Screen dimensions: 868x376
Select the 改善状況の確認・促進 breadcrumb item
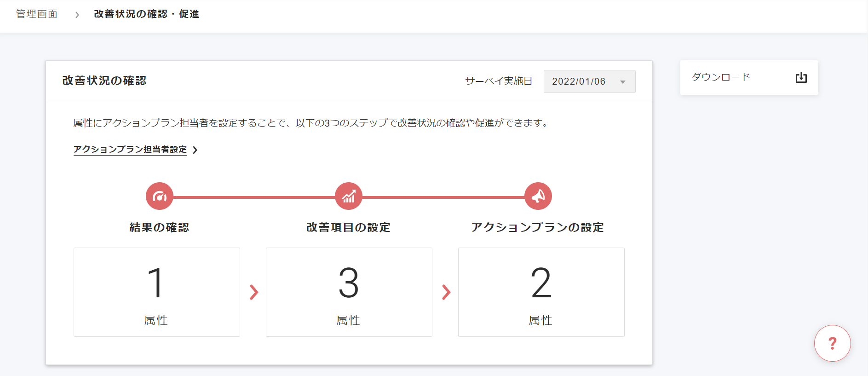click(146, 14)
